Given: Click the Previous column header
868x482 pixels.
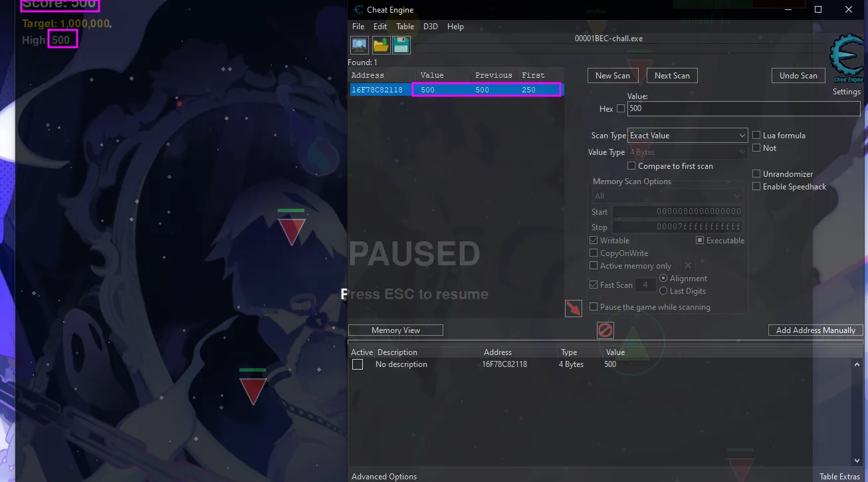Looking at the screenshot, I should tap(495, 75).
